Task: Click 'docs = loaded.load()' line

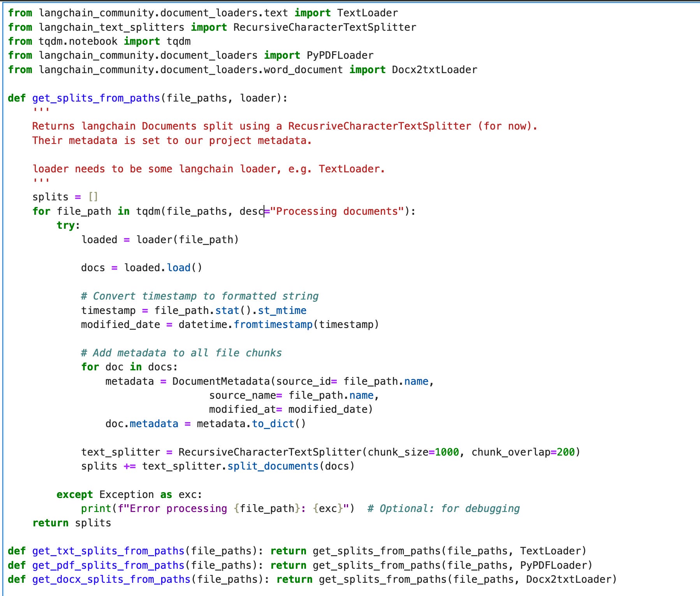Action: (x=142, y=268)
